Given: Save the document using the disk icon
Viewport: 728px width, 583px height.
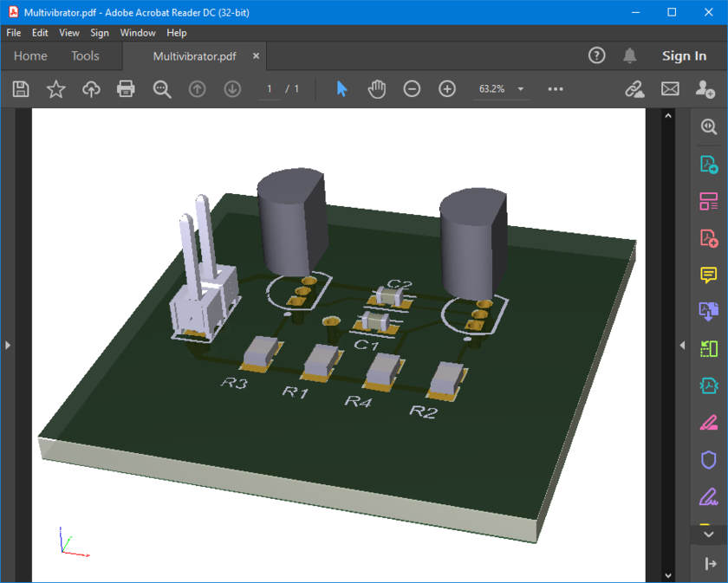Looking at the screenshot, I should click(x=20, y=88).
